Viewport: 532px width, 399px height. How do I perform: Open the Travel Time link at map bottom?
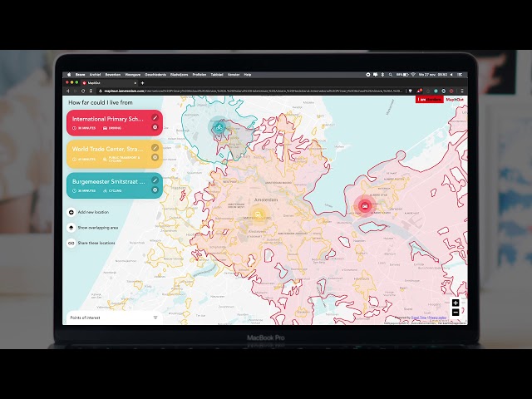click(419, 318)
